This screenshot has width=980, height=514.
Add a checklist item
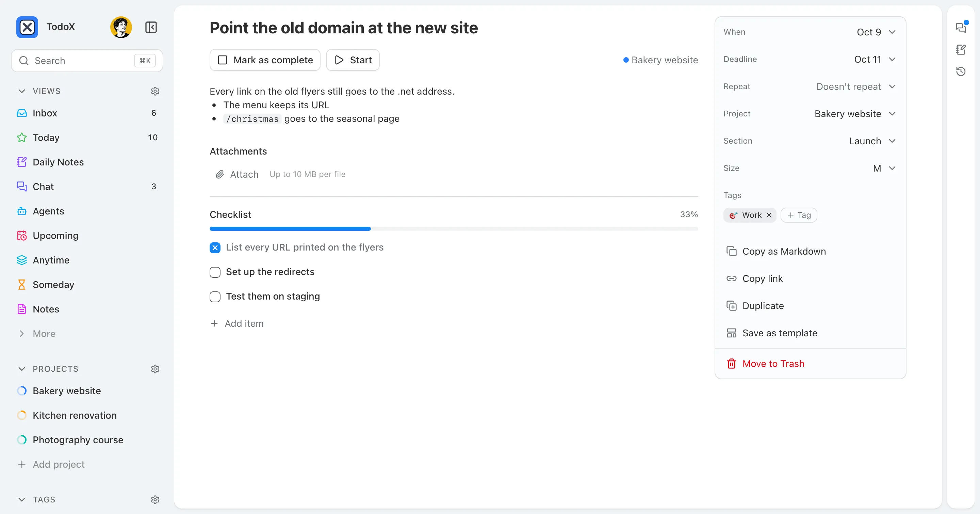(x=237, y=323)
